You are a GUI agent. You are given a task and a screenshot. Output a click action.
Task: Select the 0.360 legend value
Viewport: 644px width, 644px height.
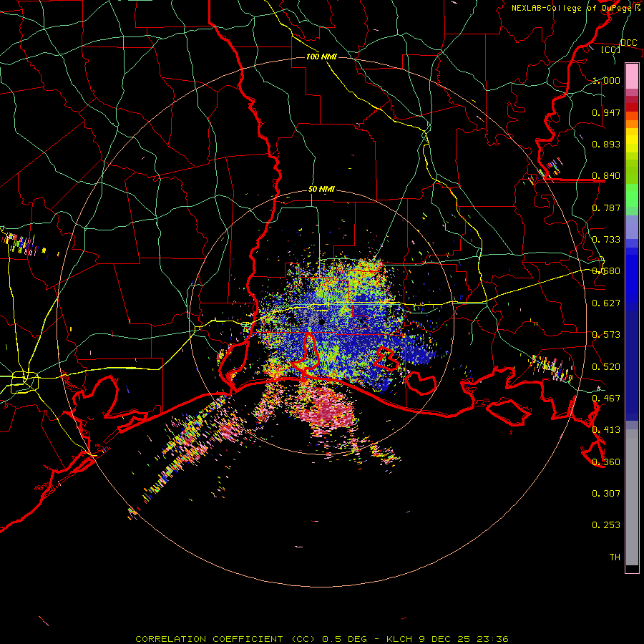pyautogui.click(x=606, y=462)
